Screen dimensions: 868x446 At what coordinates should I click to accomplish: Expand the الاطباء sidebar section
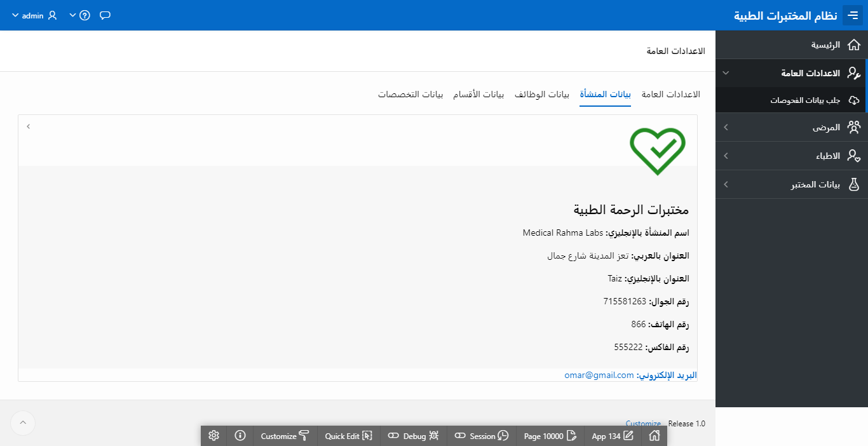[726, 156]
